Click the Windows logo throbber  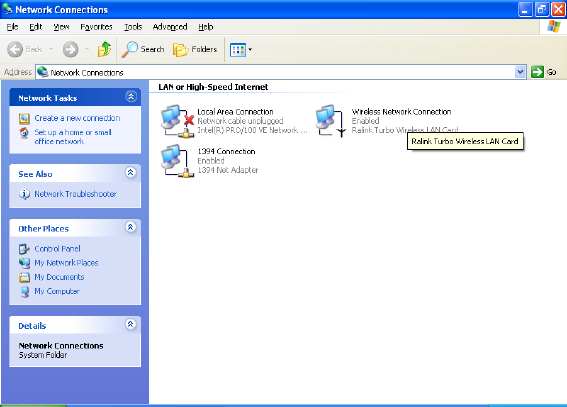click(554, 26)
